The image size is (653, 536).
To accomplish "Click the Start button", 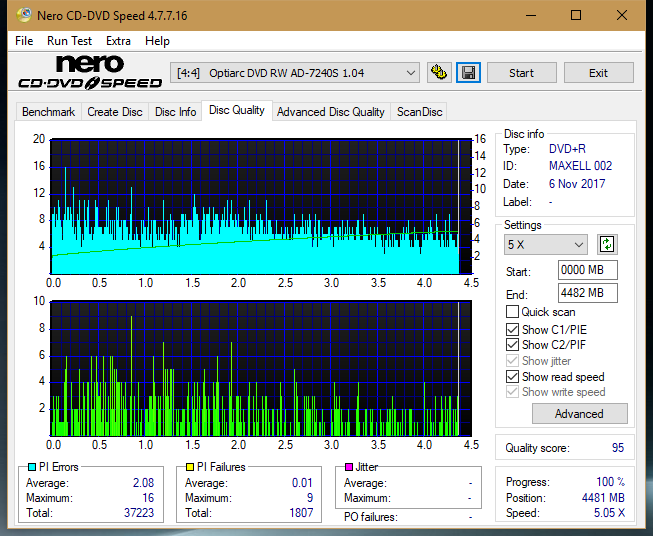I will tap(521, 73).
